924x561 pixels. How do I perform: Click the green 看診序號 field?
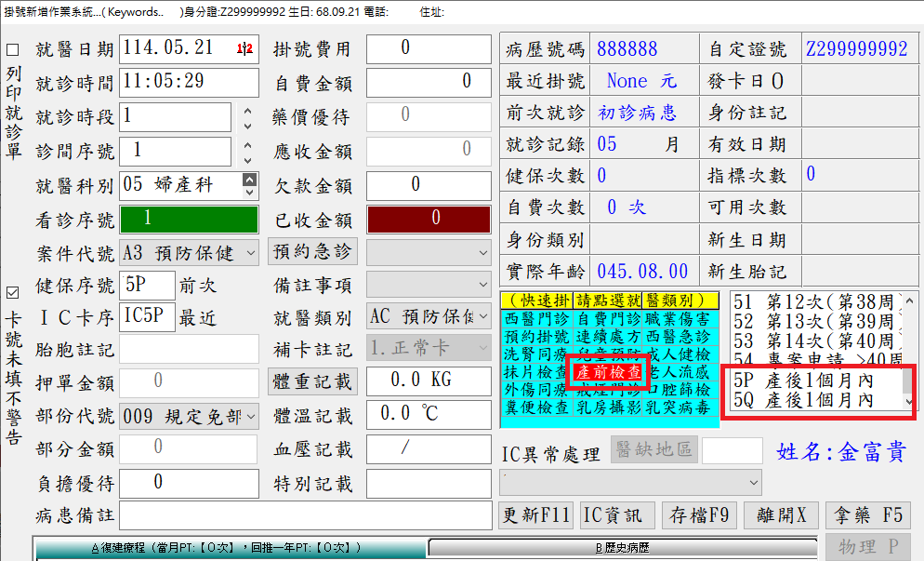pyautogui.click(x=189, y=220)
